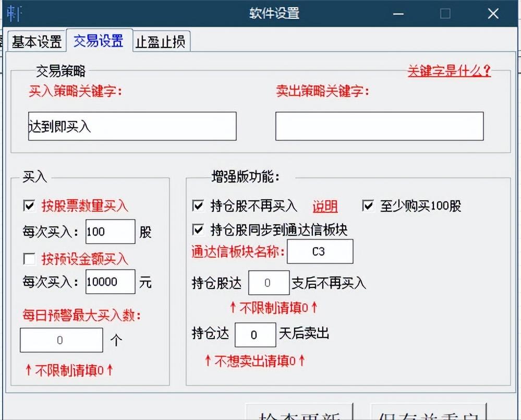Disable 至少购买100股 option
521x420 pixels.
click(x=368, y=207)
